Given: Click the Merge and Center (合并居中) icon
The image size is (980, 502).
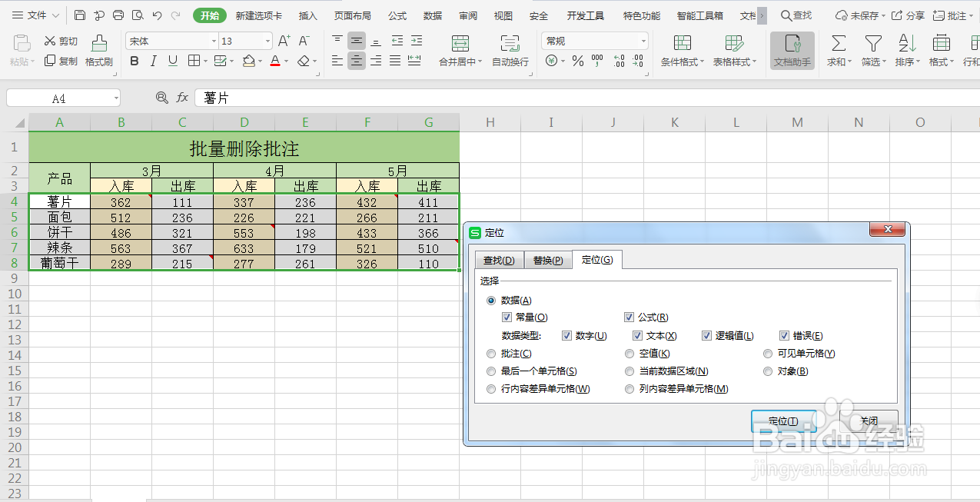Looking at the screenshot, I should 460,44.
